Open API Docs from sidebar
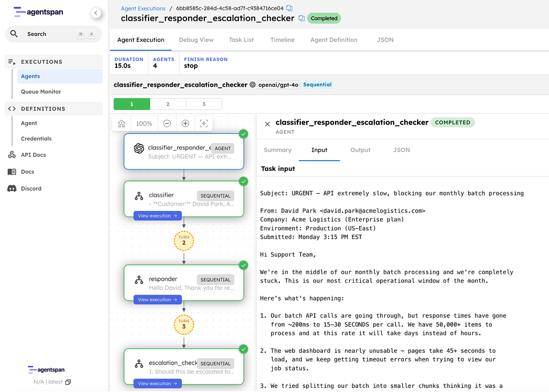This screenshot has height=392, width=549. [33, 155]
